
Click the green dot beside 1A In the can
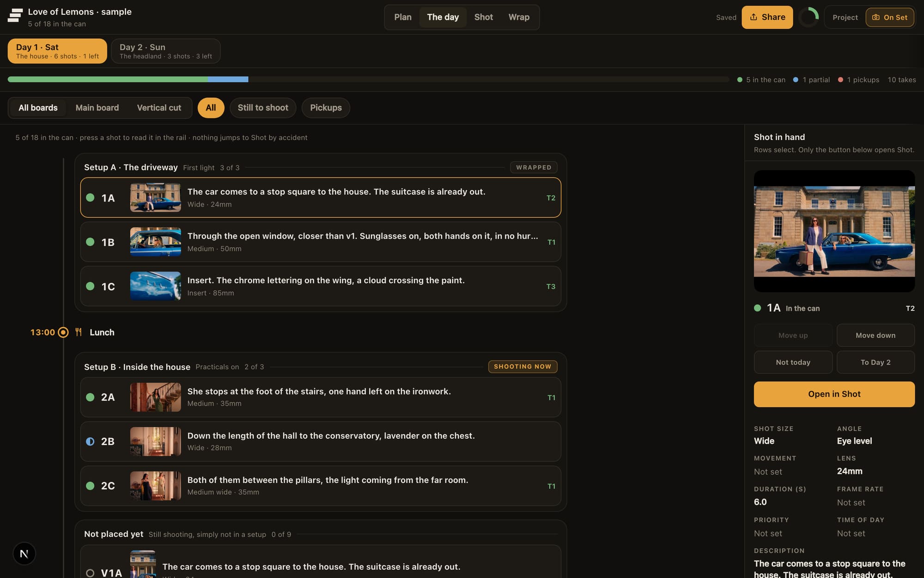tap(758, 308)
